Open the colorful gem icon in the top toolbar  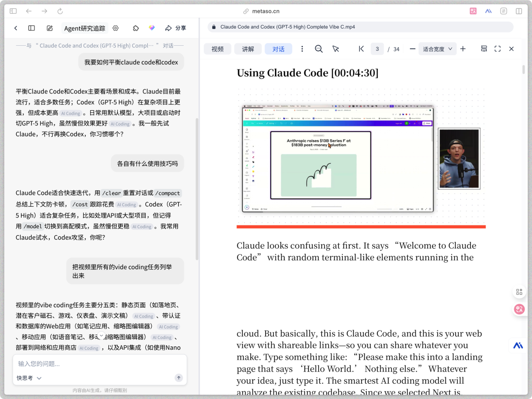pyautogui.click(x=151, y=28)
